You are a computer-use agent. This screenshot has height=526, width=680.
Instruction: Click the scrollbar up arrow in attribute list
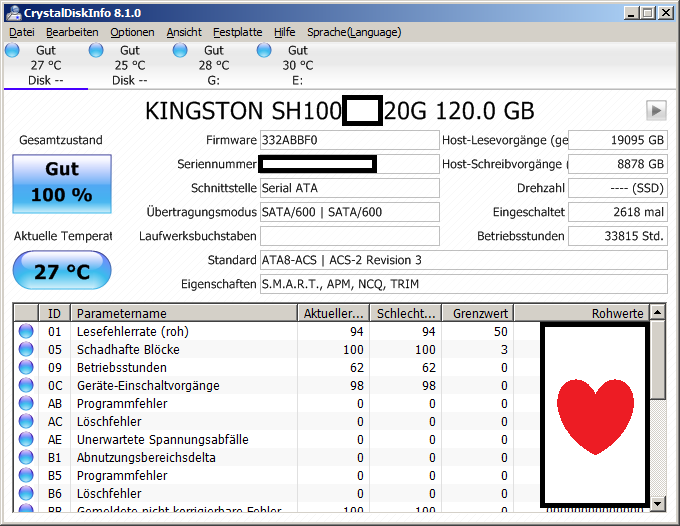tap(658, 312)
